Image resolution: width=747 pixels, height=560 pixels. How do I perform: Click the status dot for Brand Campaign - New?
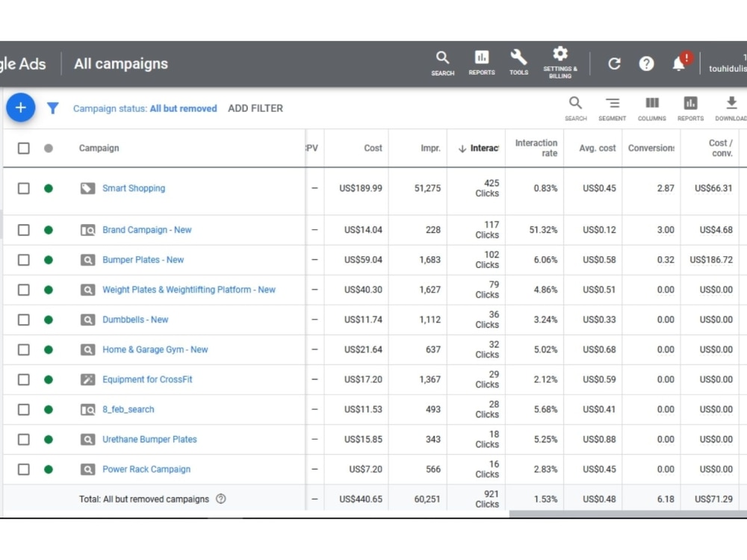(x=48, y=230)
